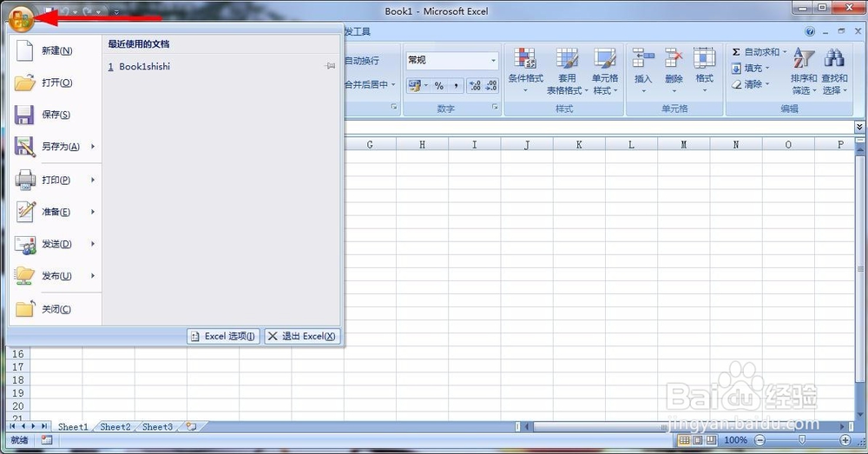
Task: Choose Prepare (准备) from Office menu
Action: pyautogui.click(x=49, y=212)
